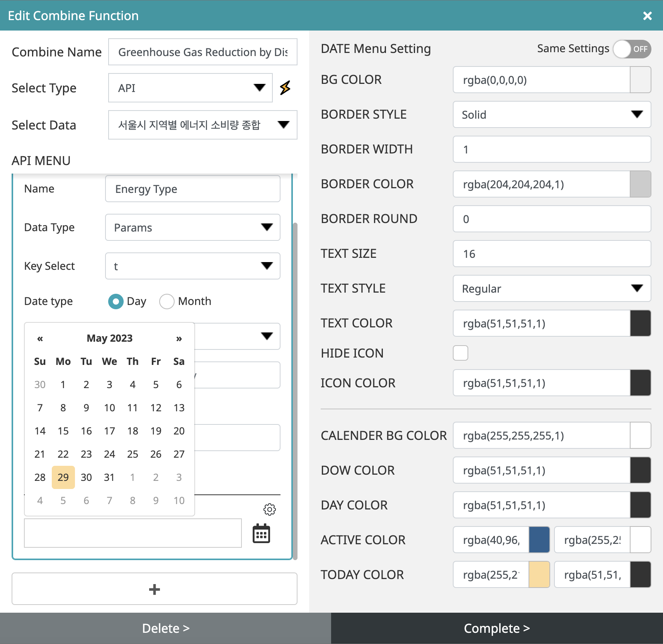Close the Edit Combine Function dialog
Viewport: 663px width, 644px height.
(647, 15)
